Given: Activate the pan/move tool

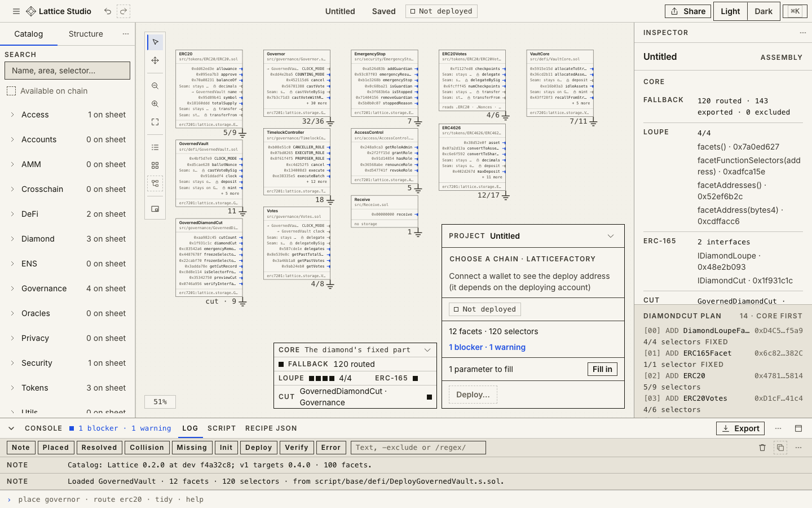Looking at the screenshot, I should pyautogui.click(x=155, y=60).
